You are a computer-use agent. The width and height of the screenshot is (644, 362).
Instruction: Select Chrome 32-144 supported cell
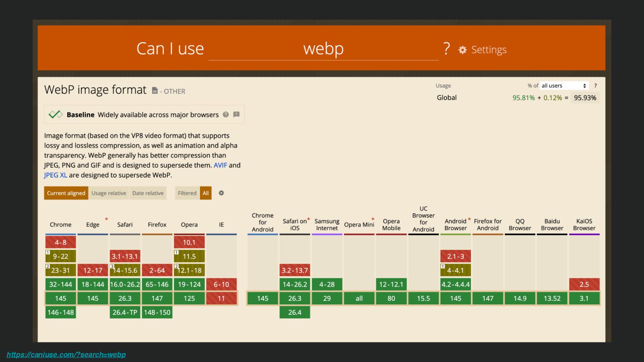pyautogui.click(x=60, y=284)
